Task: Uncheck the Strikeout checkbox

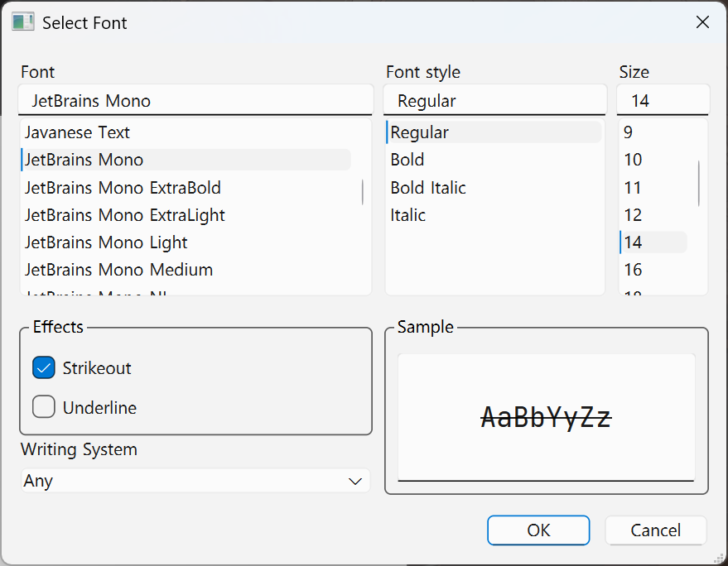Action: (x=44, y=367)
